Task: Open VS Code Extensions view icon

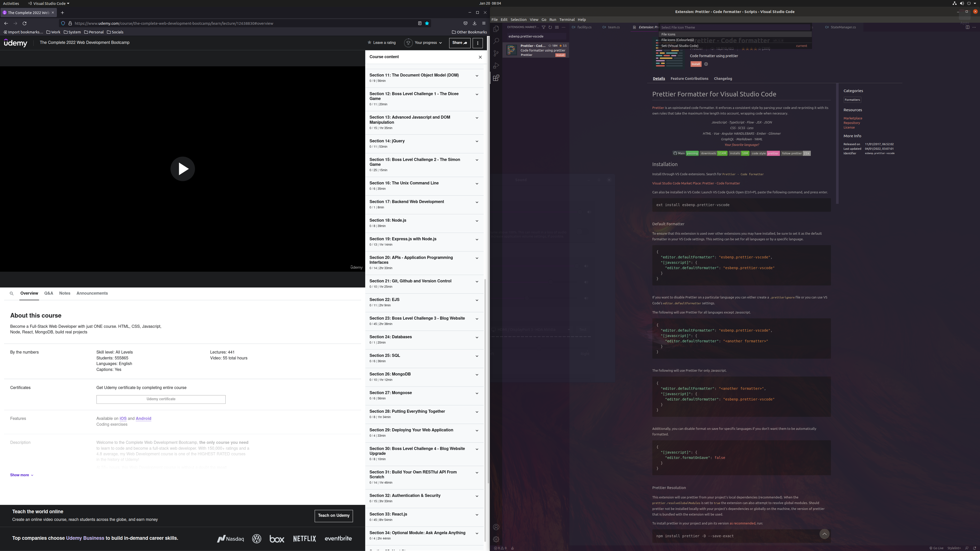Action: (496, 78)
